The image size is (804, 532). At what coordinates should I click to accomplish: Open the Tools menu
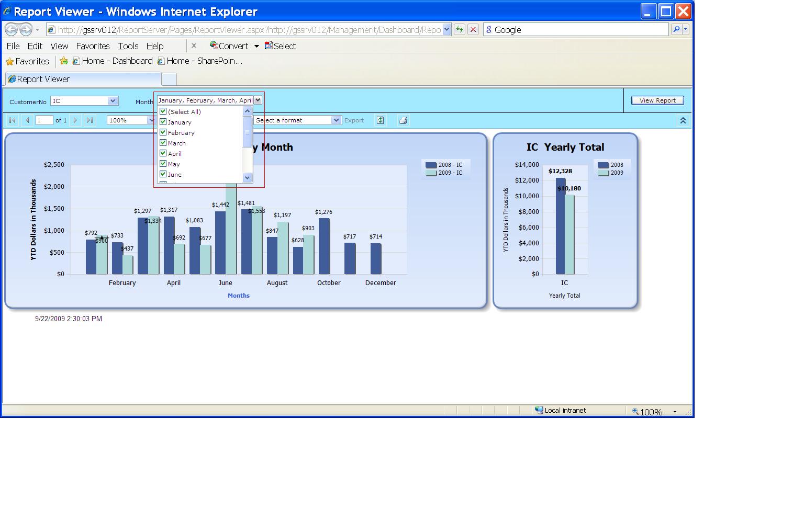[x=128, y=46]
